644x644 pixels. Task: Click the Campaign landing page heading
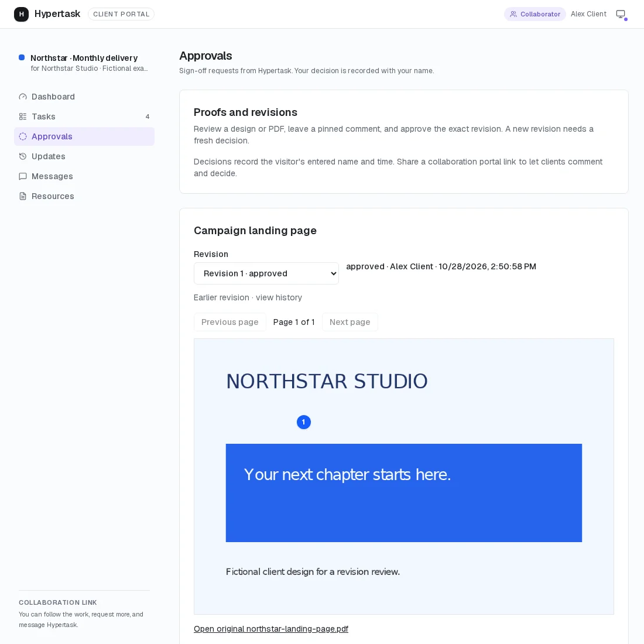click(x=255, y=231)
